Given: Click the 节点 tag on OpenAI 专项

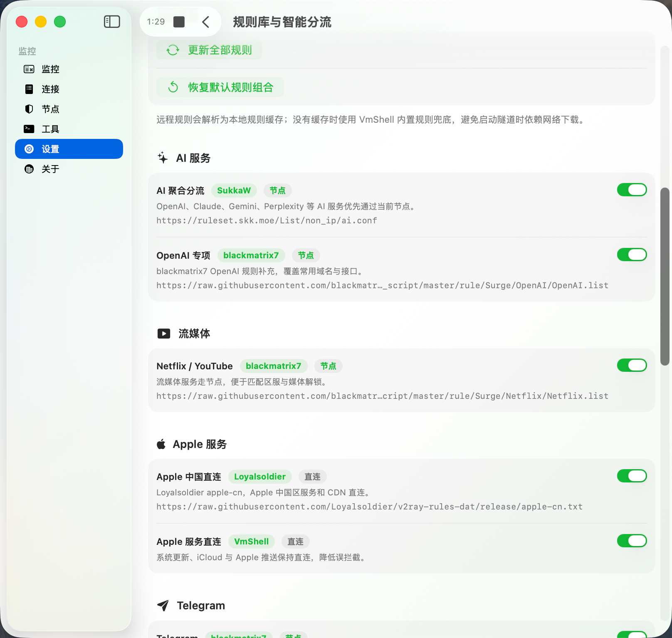Looking at the screenshot, I should (306, 255).
